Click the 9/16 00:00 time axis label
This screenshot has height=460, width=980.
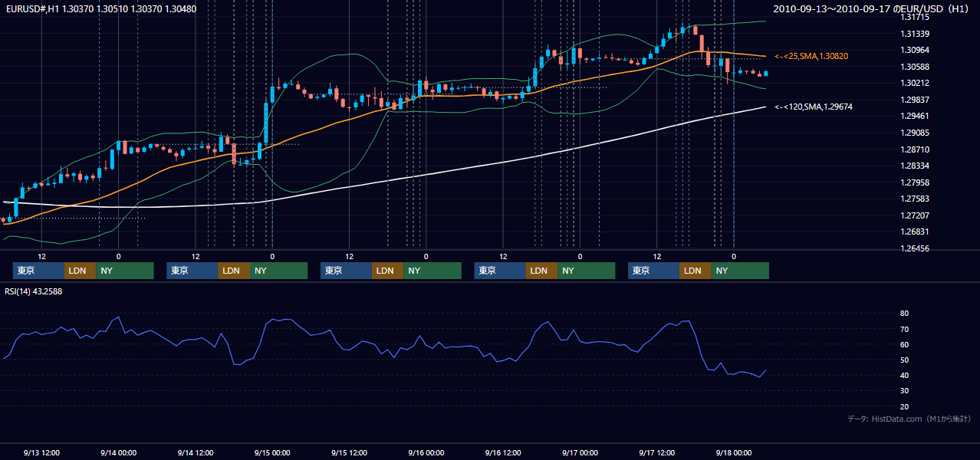pyautogui.click(x=426, y=452)
